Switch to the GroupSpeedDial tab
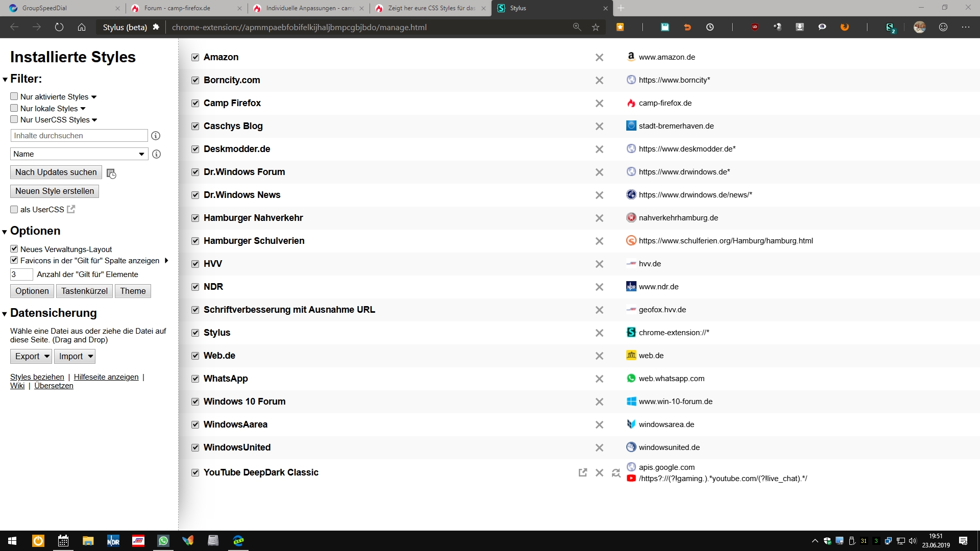980x551 pixels. coord(44,8)
